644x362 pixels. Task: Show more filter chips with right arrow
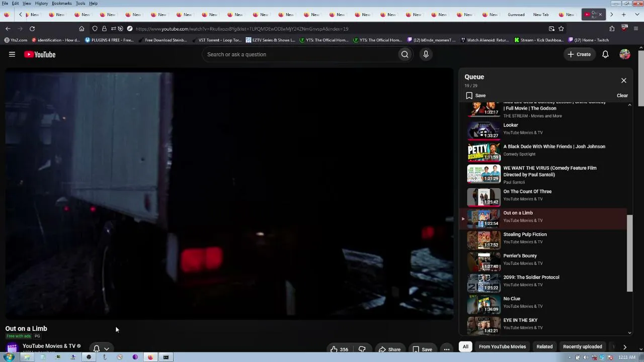pos(624,346)
